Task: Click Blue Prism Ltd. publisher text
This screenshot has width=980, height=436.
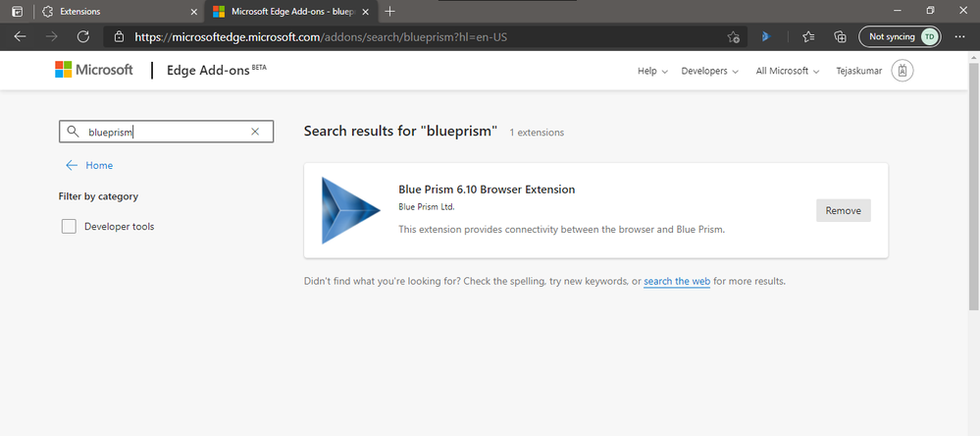Action: [x=427, y=206]
